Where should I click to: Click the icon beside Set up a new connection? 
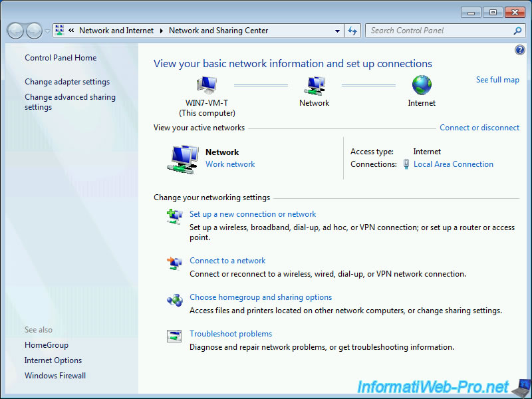point(174,217)
